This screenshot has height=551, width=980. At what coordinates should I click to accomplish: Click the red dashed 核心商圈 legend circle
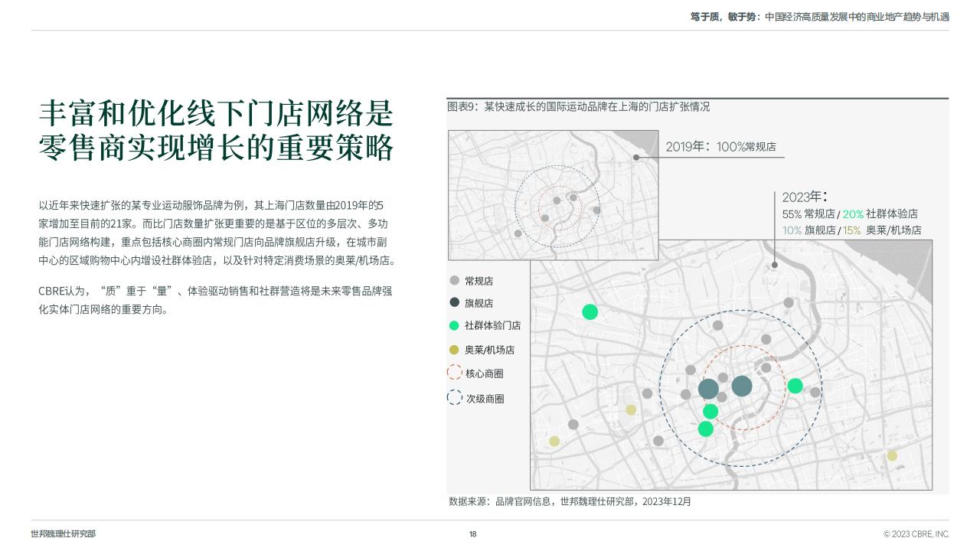[x=454, y=373]
